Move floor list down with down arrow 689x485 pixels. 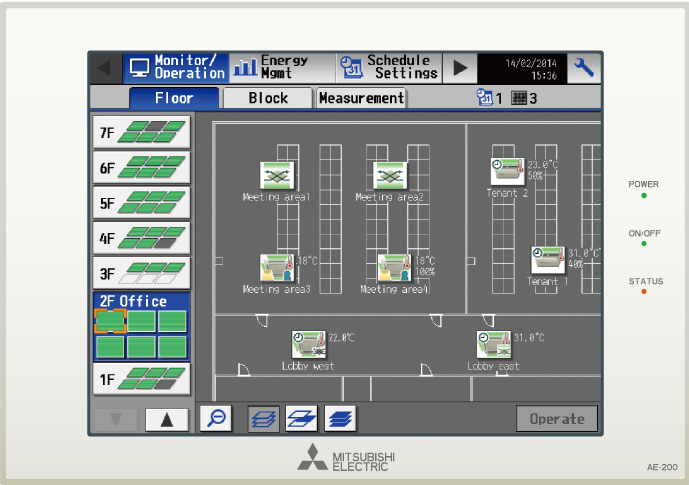(x=116, y=420)
